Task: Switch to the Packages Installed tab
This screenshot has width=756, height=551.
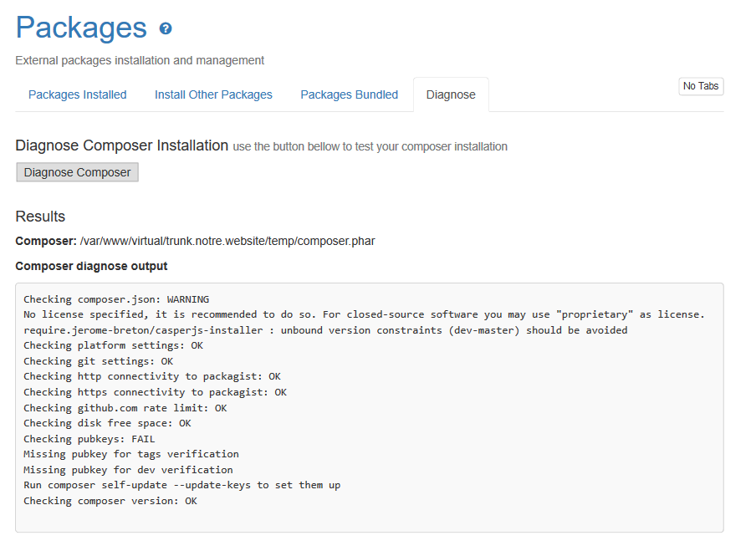Action: tap(78, 95)
